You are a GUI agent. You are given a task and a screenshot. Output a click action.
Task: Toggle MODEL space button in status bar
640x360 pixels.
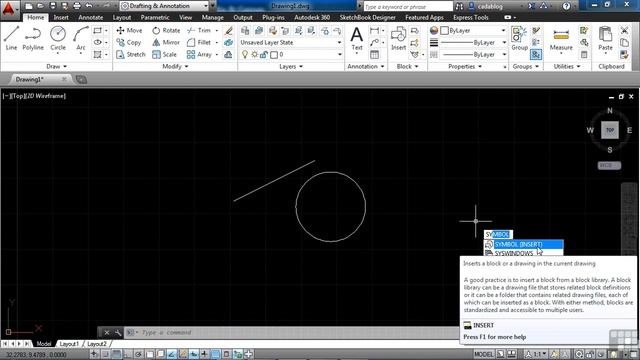click(484, 354)
